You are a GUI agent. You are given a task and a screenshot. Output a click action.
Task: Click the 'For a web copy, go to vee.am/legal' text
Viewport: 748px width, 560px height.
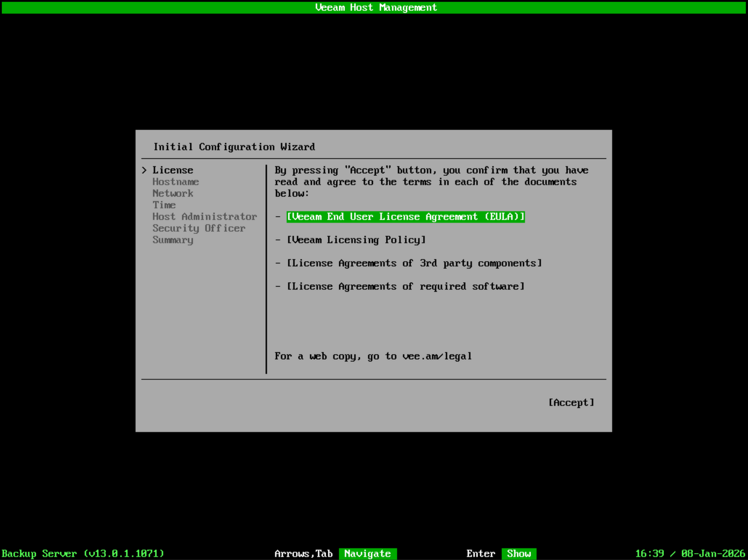(x=373, y=356)
